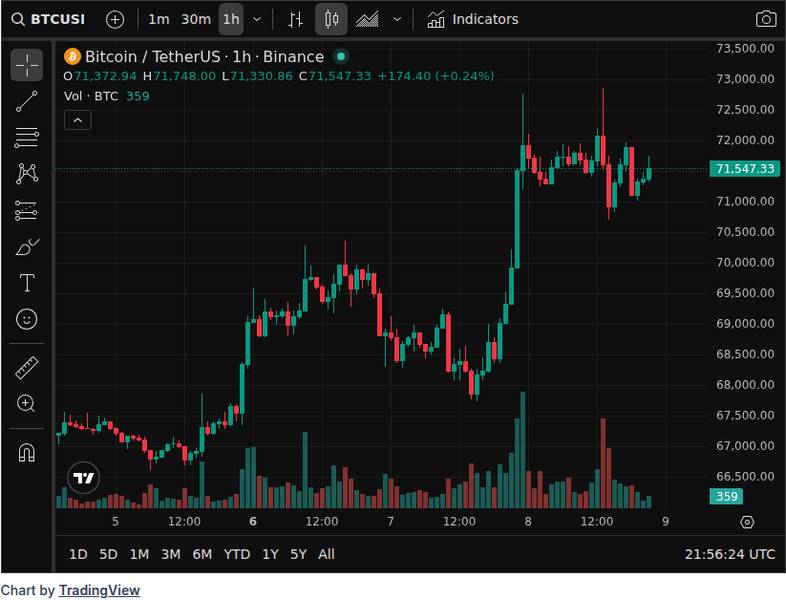The width and height of the screenshot is (786, 600).
Task: Set date range to 1Y
Action: (x=270, y=554)
